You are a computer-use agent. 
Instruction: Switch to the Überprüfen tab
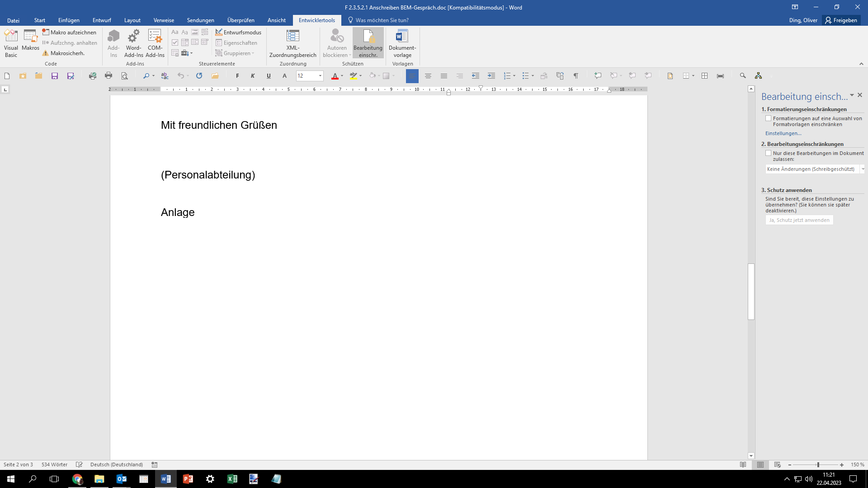[x=241, y=20]
